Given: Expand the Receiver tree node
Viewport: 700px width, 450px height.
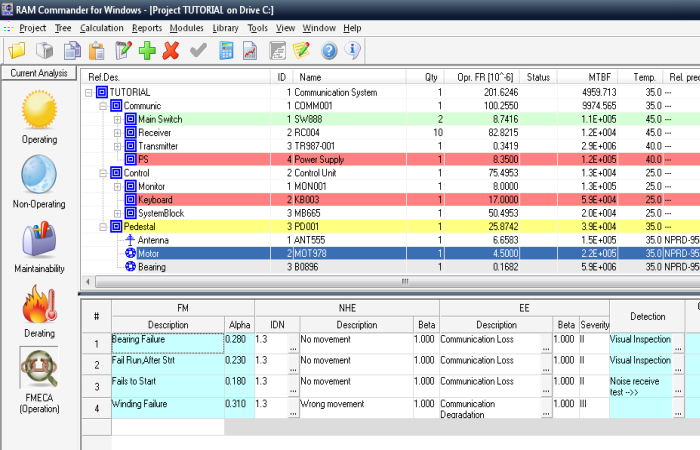Looking at the screenshot, I should [x=117, y=133].
